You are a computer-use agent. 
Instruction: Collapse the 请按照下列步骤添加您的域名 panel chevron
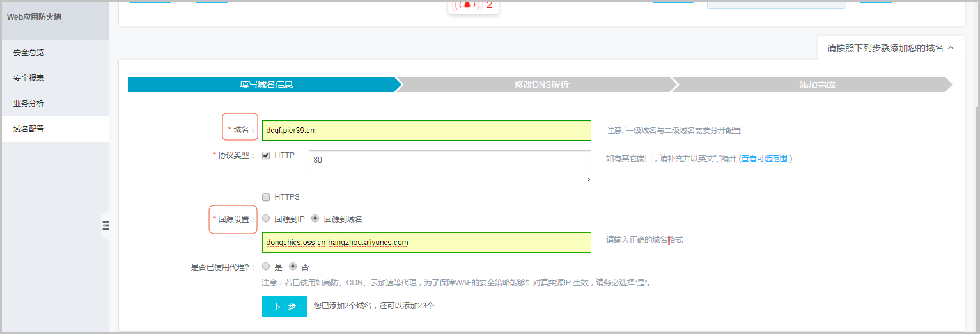click(x=951, y=48)
